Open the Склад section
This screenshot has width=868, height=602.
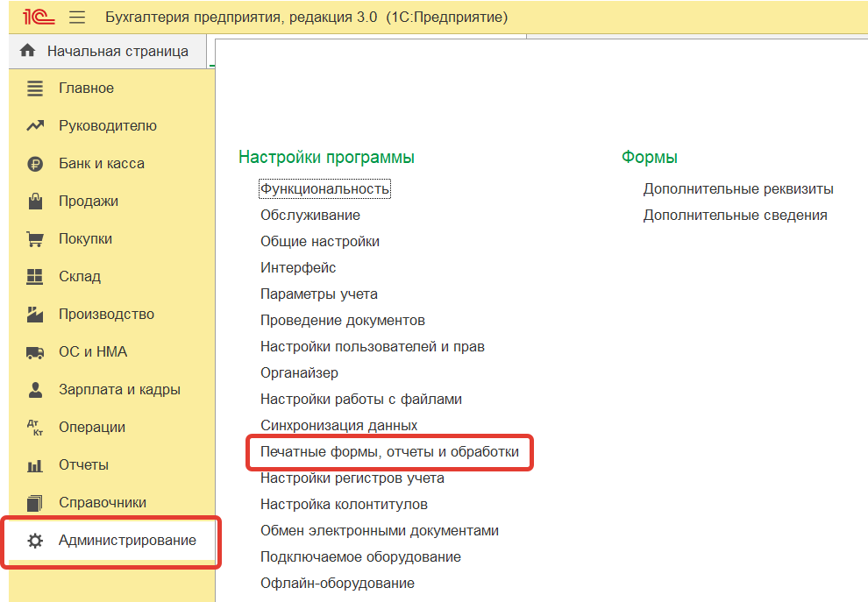(80, 277)
